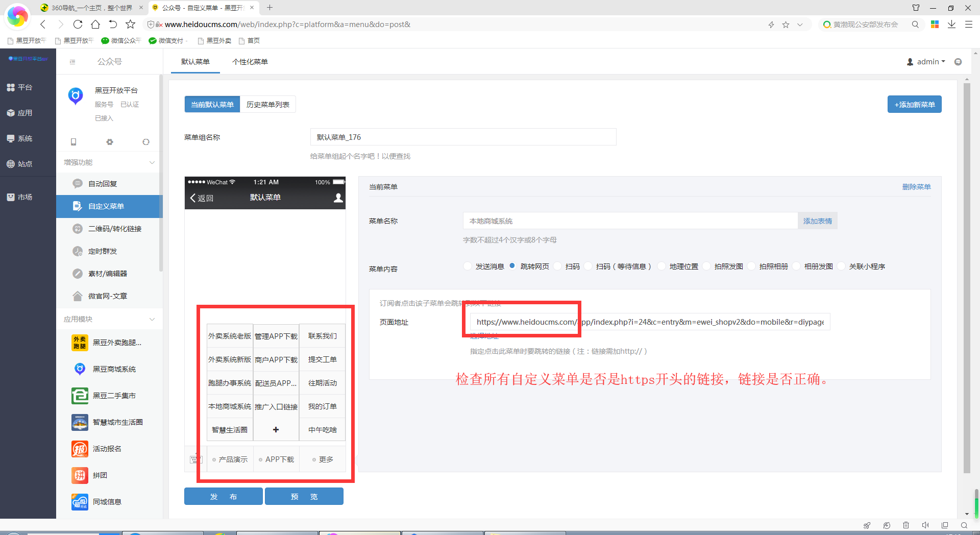Switch to 默认菜单 tab
980x535 pixels.
195,62
